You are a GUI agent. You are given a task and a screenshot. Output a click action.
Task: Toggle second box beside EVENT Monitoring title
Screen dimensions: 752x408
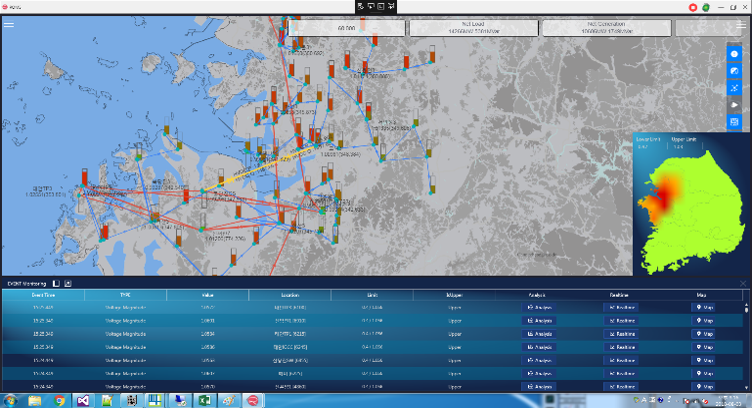point(68,284)
